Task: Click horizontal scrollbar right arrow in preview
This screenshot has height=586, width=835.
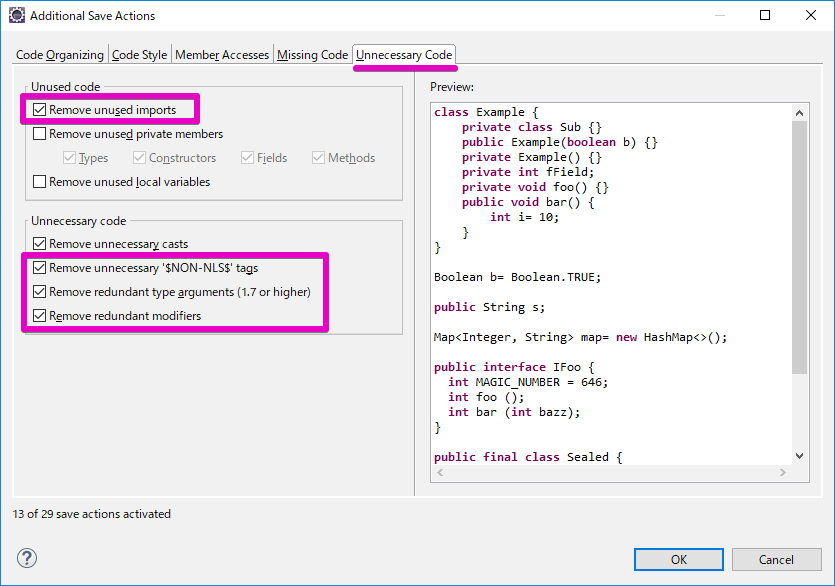Action: 782,473
